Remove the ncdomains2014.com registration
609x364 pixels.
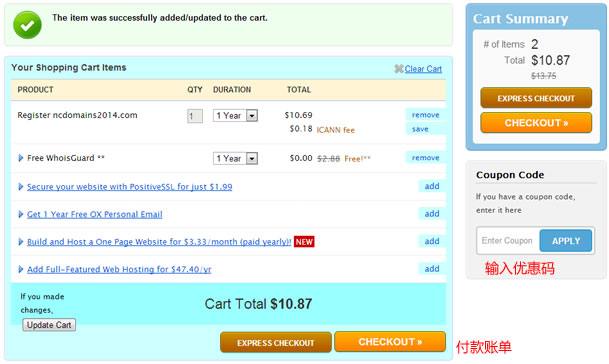coord(425,115)
